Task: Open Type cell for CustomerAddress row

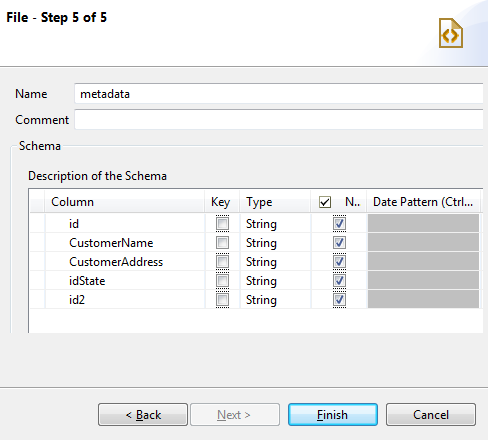Action: click(x=275, y=262)
